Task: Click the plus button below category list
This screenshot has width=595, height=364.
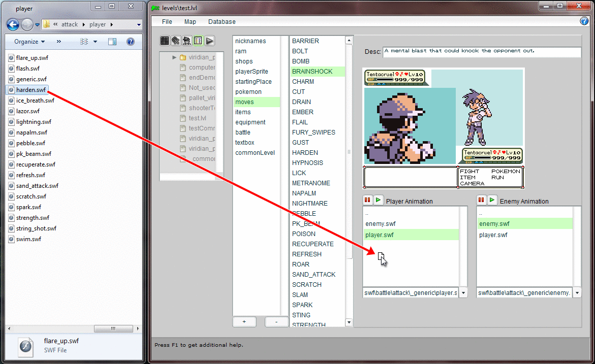Action: [x=244, y=322]
